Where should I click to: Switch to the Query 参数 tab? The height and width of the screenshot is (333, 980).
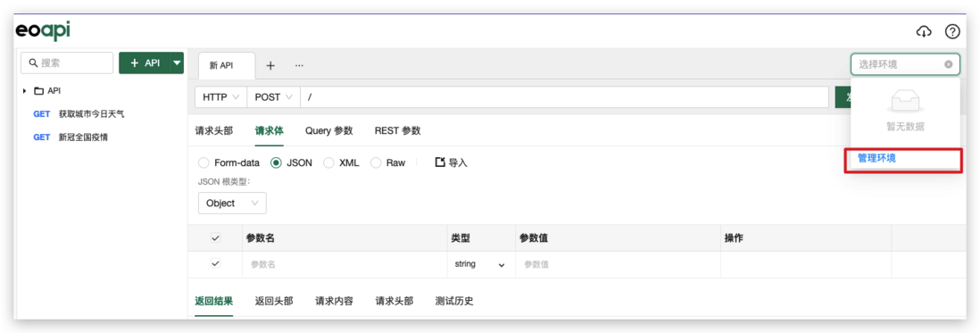click(328, 130)
